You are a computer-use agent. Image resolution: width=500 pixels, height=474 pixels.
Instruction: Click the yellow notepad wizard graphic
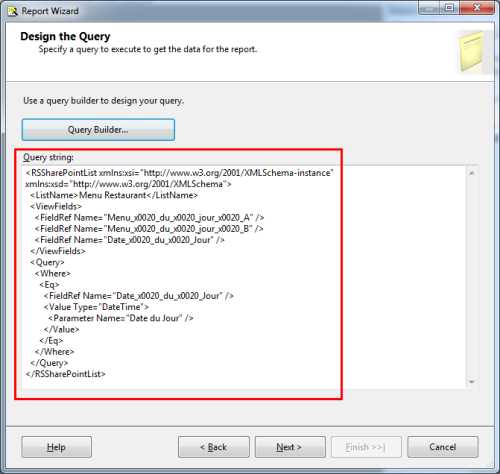point(472,52)
